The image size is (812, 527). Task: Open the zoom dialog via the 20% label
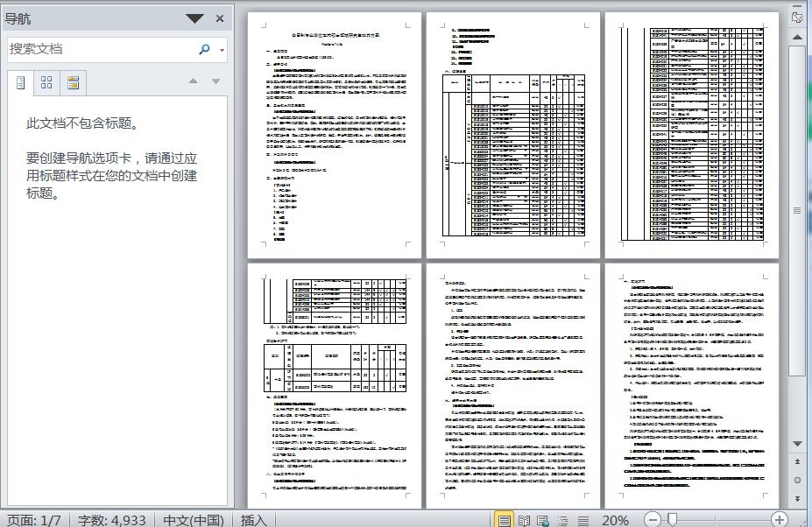[615, 520]
